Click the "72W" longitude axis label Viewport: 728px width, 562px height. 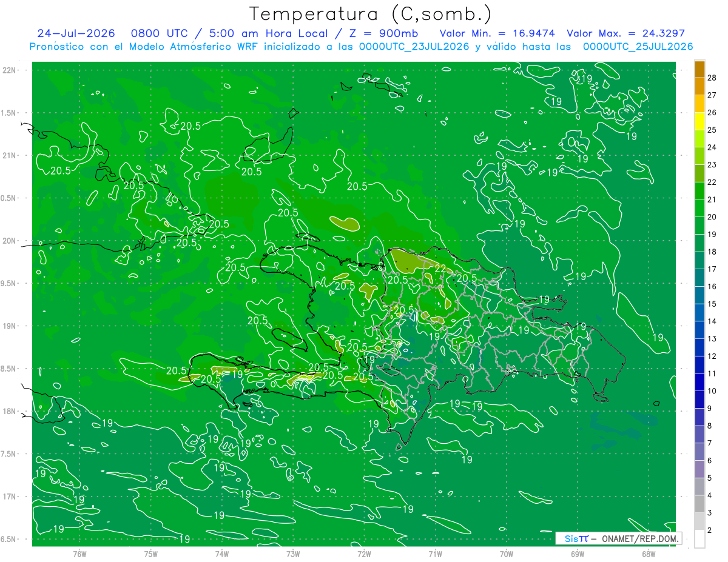click(364, 554)
